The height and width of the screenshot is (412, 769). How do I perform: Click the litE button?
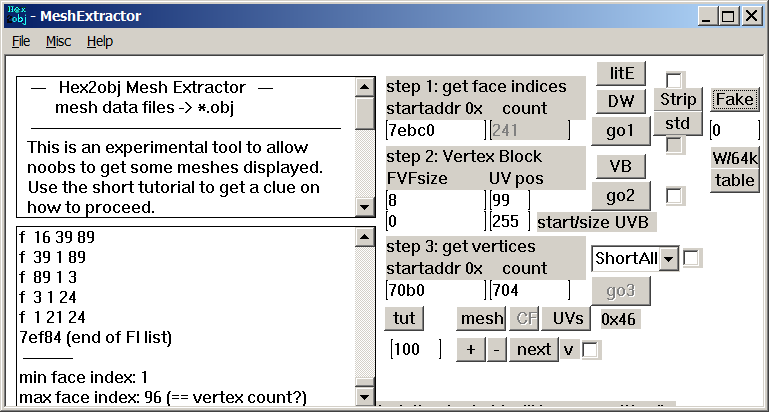tap(621, 73)
